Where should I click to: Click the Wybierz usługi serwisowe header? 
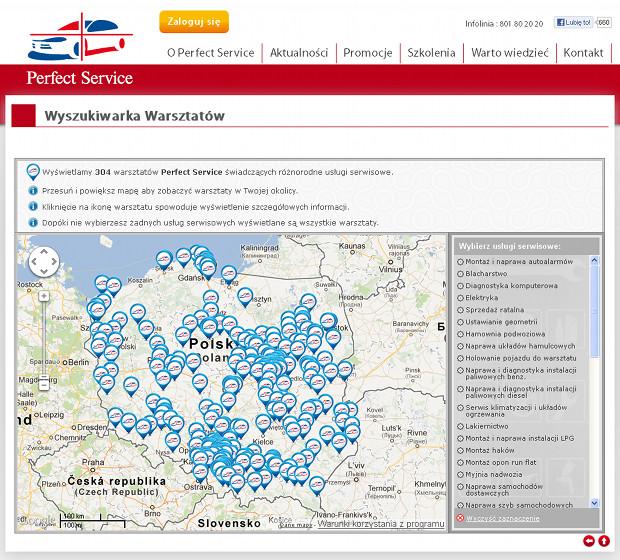click(509, 246)
